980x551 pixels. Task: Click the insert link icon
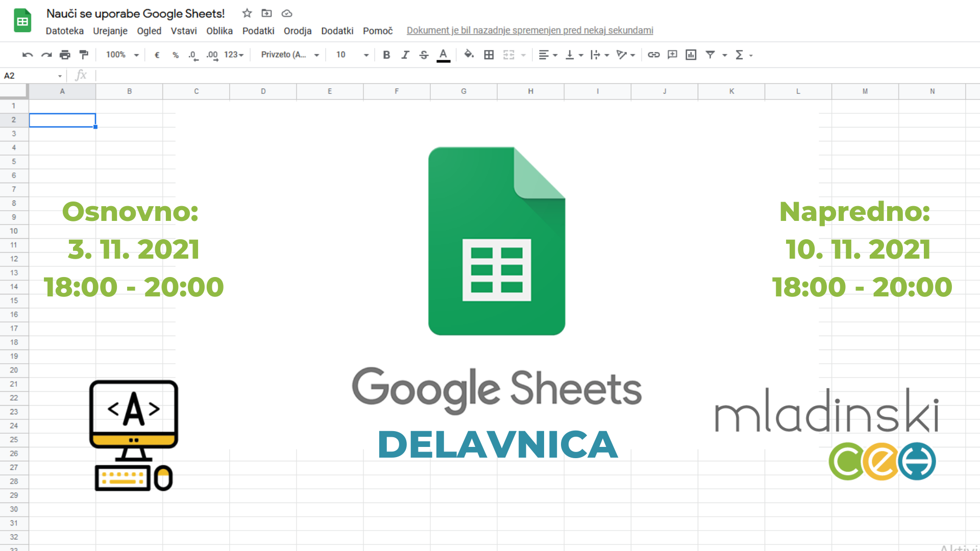pos(653,55)
